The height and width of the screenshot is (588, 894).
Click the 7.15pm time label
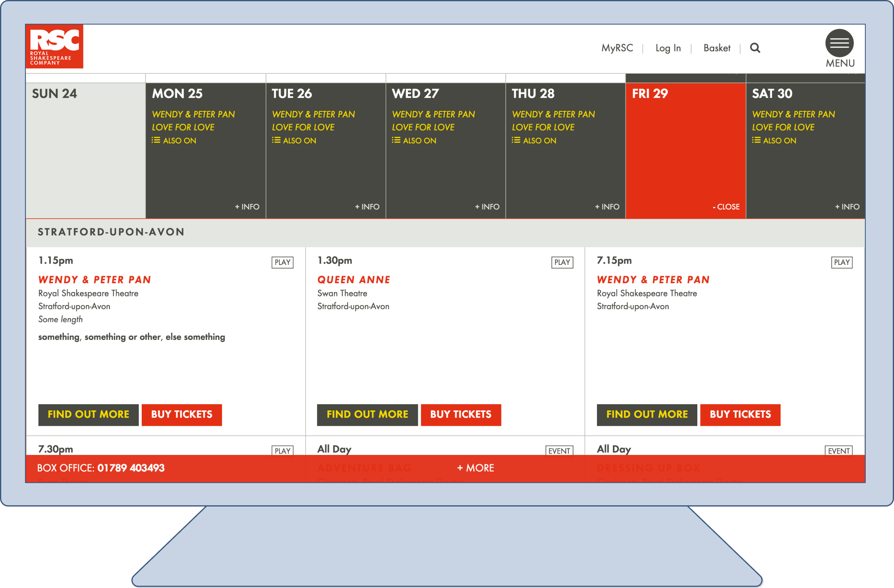click(x=614, y=260)
